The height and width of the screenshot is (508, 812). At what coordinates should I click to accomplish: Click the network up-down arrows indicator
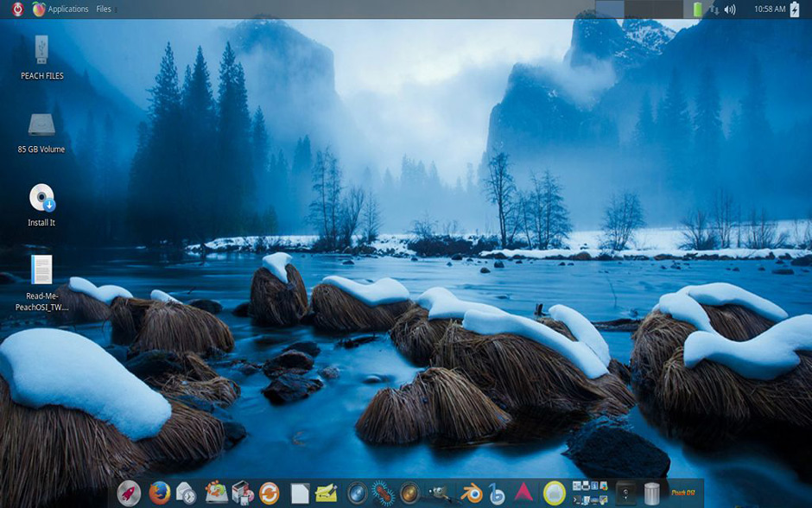[x=714, y=10]
